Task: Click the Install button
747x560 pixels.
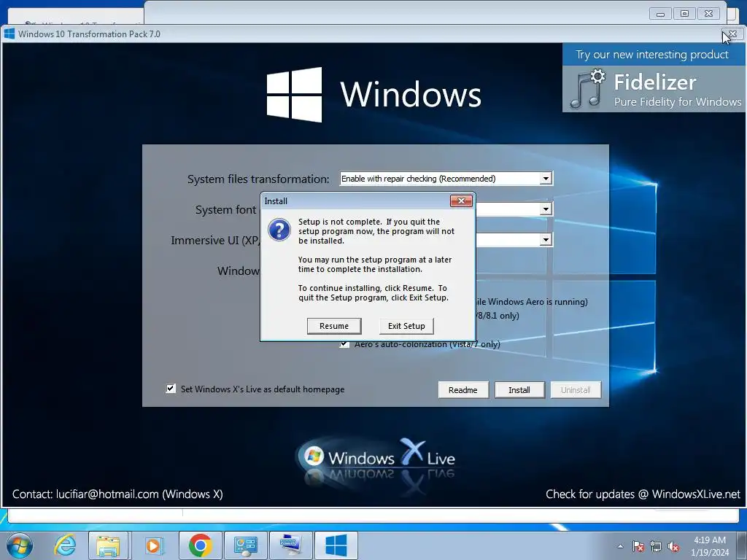Action: point(519,390)
